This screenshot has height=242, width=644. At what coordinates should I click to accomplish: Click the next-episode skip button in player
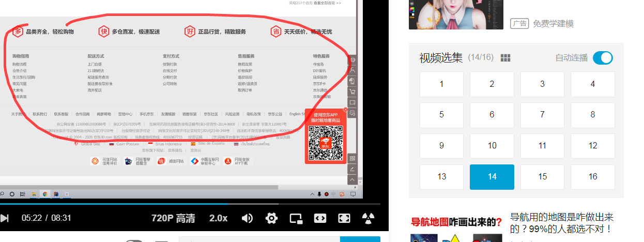coord(4,218)
